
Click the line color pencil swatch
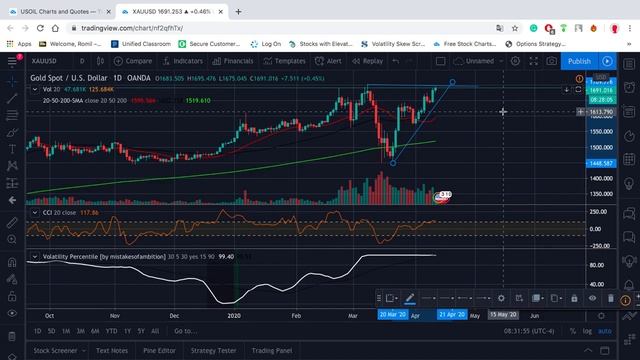point(410,298)
